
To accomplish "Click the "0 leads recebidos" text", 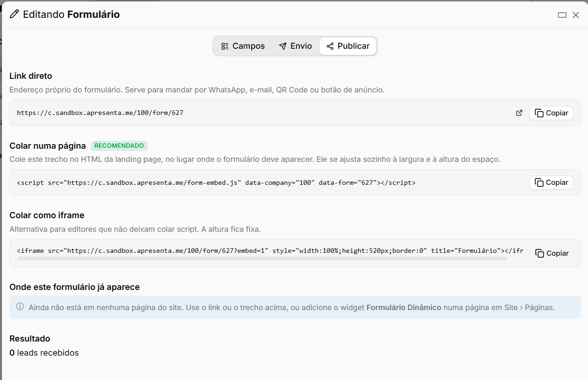I will [x=44, y=353].
